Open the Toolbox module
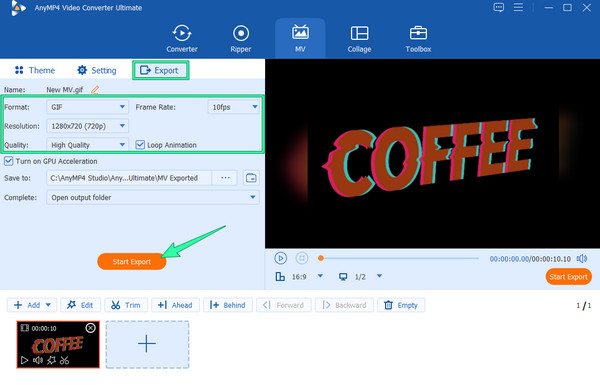Screen dimensions: 600x385 [x=418, y=39]
